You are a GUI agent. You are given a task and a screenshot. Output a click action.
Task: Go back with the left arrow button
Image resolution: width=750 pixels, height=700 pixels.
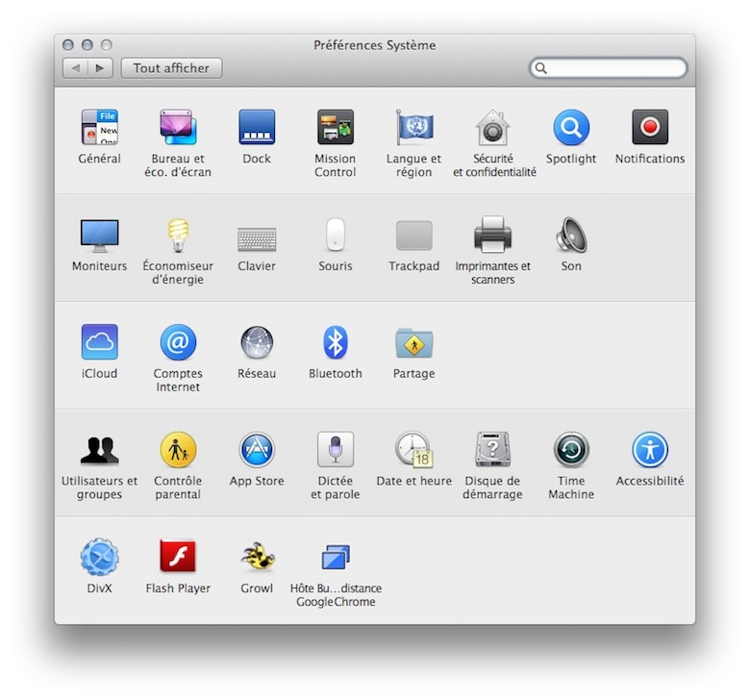[75, 68]
